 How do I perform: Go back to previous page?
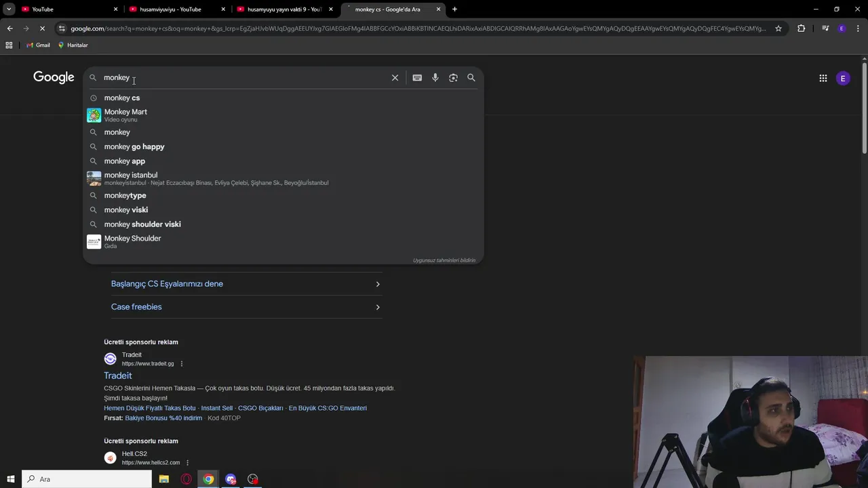pyautogui.click(x=9, y=28)
